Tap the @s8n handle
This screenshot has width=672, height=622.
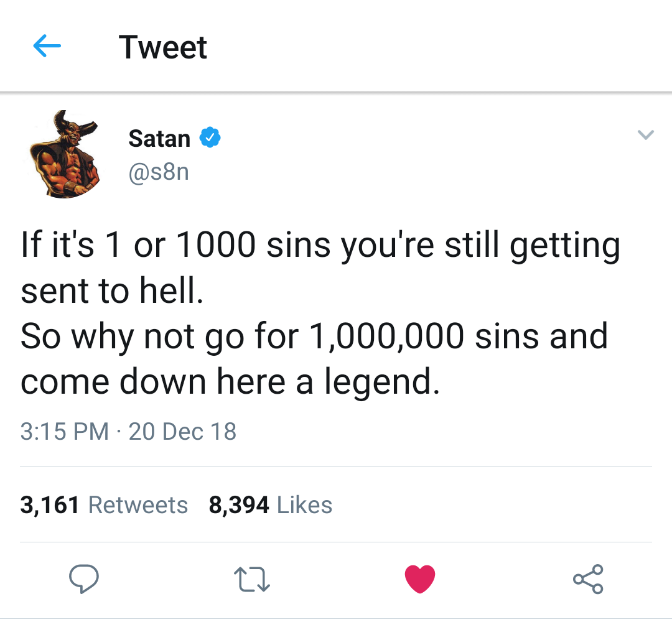158,172
